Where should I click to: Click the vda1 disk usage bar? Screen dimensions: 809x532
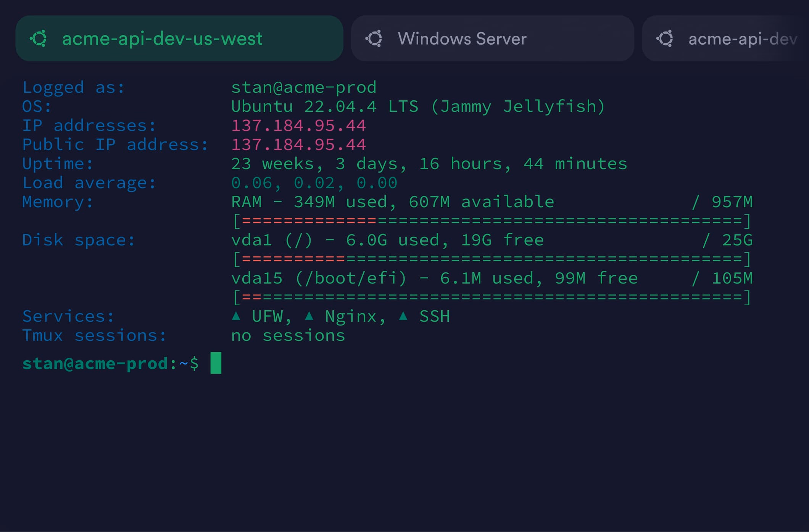click(x=492, y=259)
